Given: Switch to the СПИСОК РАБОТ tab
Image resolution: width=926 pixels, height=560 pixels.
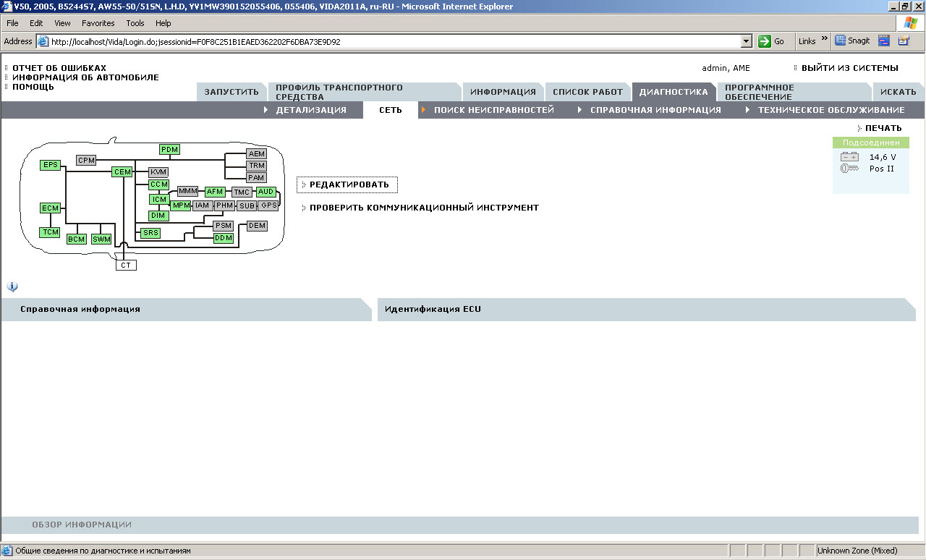Looking at the screenshot, I should coord(587,92).
